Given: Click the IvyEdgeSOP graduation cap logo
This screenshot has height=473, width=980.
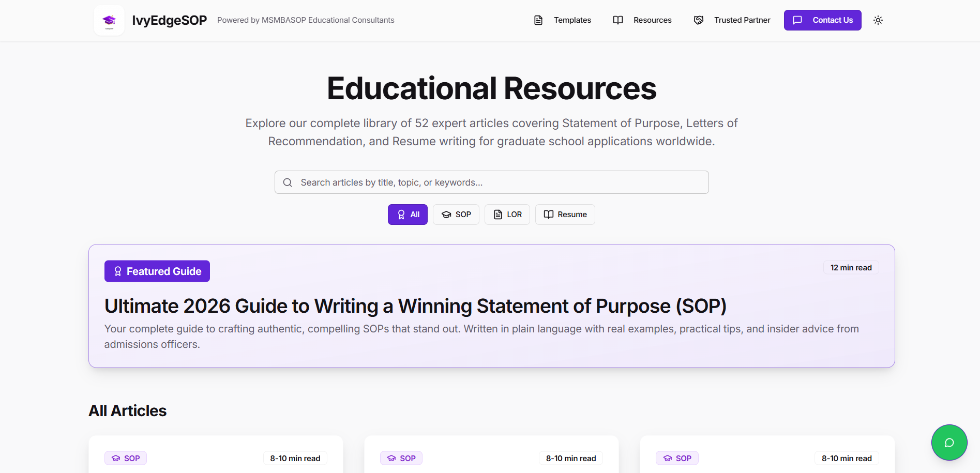Looking at the screenshot, I should coord(109,20).
